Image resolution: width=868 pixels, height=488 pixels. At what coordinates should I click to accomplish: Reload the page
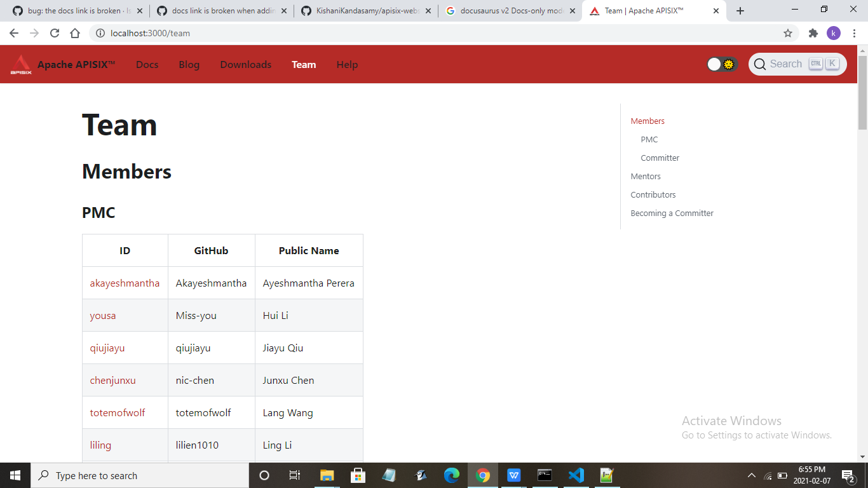55,33
